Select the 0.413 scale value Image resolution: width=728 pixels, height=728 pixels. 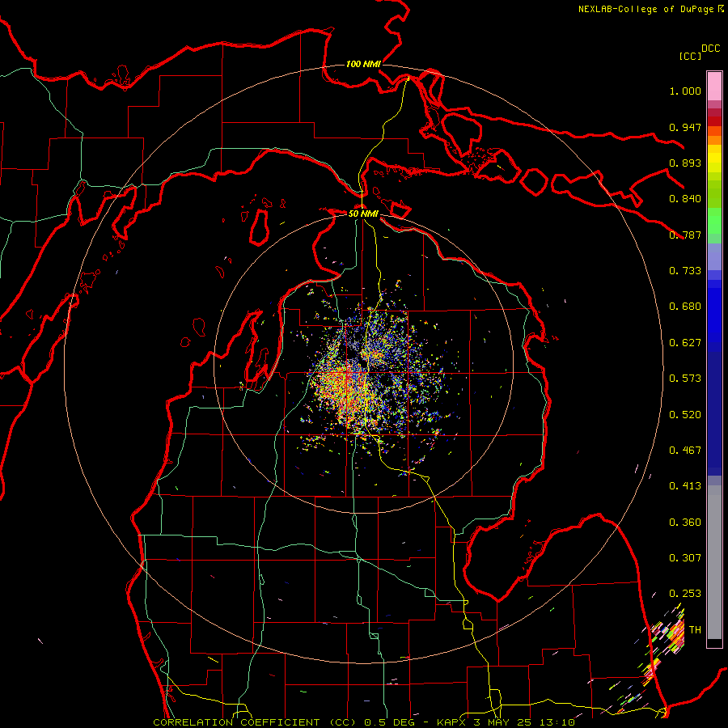coord(685,486)
